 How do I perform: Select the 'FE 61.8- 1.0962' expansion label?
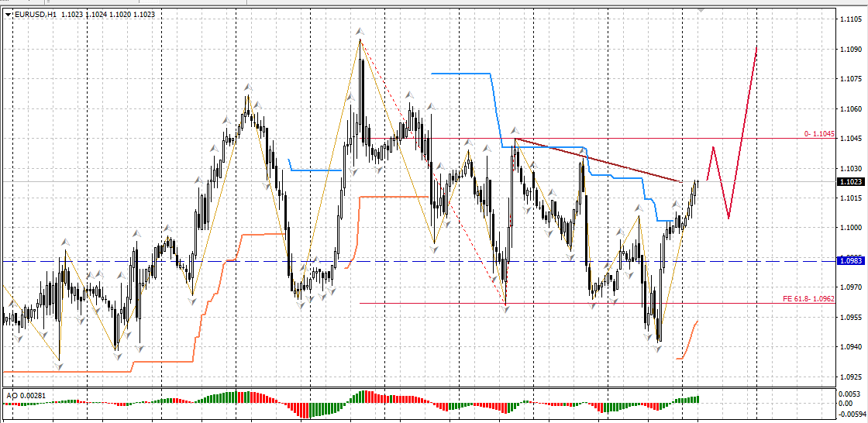[809, 298]
